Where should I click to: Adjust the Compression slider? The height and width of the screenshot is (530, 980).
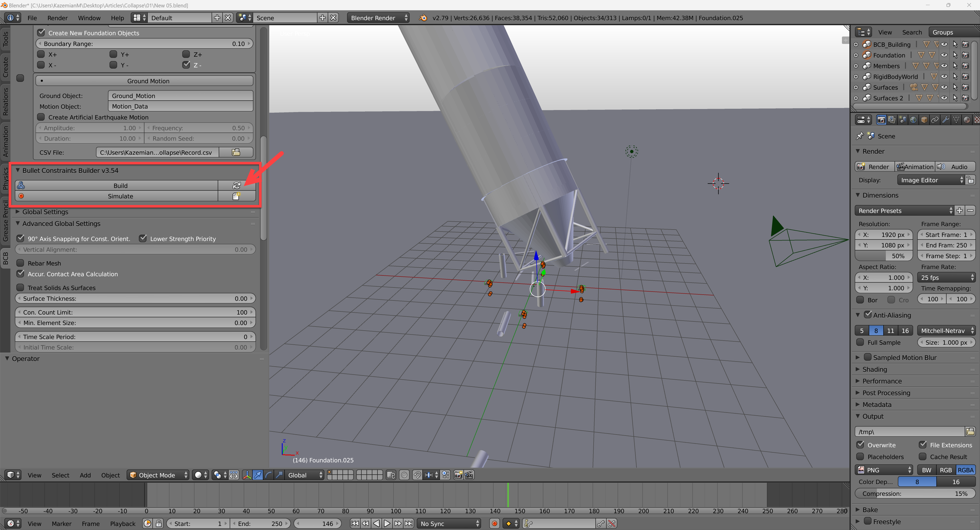(x=915, y=493)
